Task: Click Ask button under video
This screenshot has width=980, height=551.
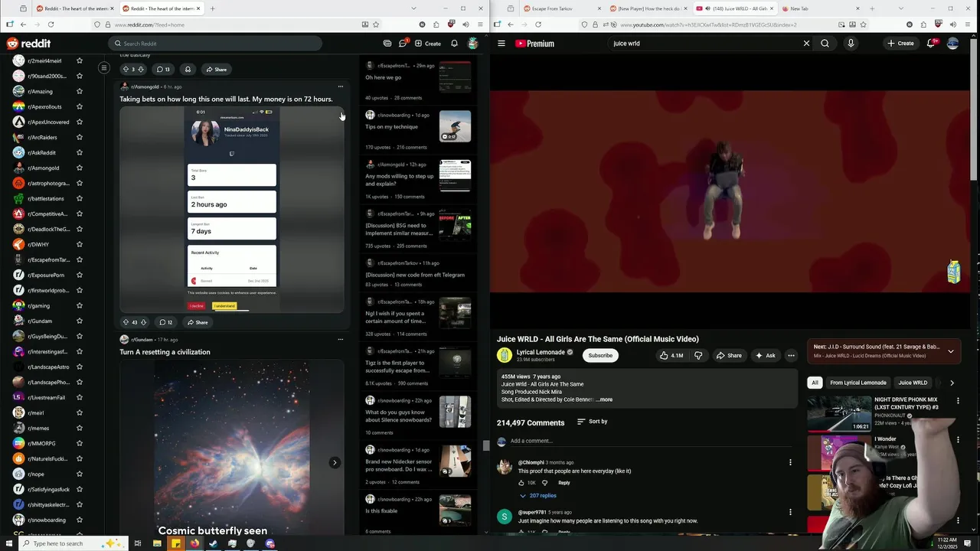Action: coord(765,355)
